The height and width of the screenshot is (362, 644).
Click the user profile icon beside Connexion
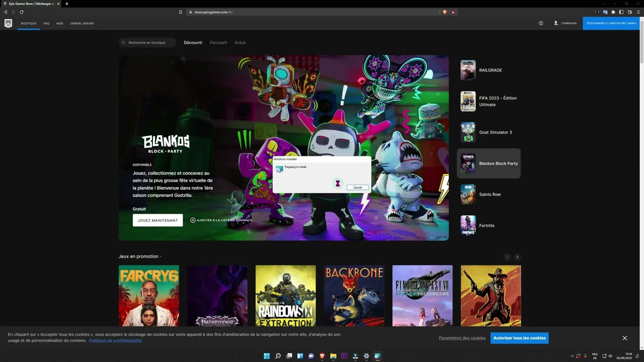click(556, 23)
